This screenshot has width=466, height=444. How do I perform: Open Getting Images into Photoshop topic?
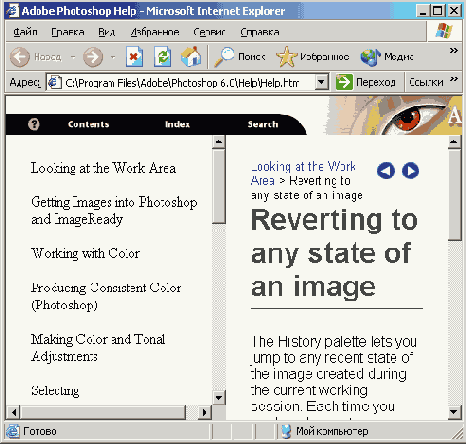[x=114, y=211]
